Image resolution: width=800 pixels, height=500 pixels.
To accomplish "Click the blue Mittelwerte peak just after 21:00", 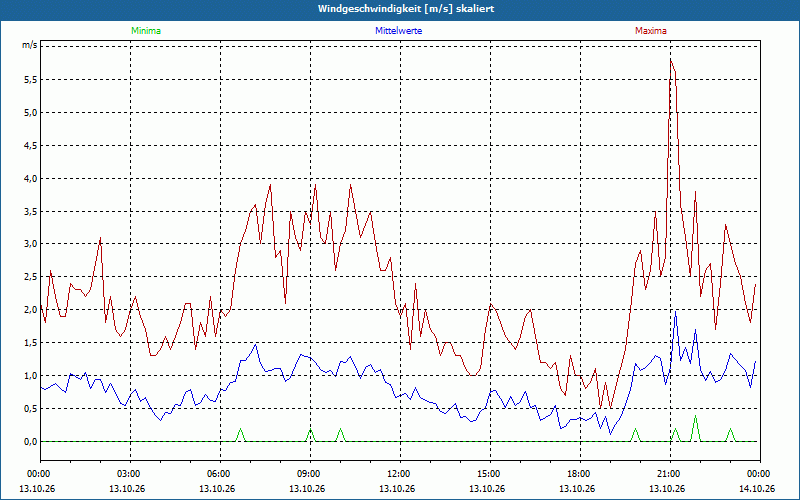I will point(676,311).
